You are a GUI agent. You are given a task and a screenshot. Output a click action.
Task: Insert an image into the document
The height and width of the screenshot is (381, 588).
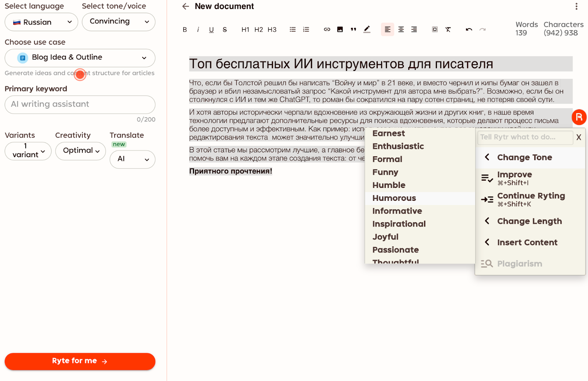[340, 29]
